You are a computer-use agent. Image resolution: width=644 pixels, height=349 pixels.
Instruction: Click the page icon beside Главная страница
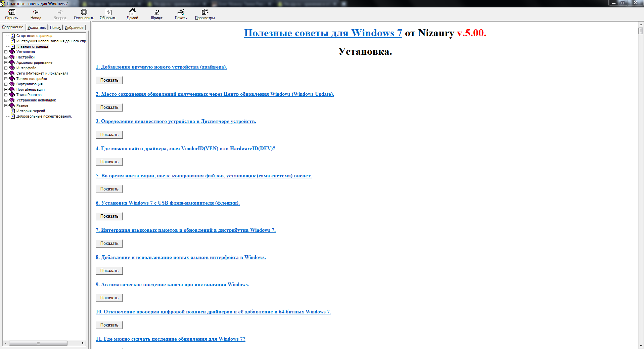tap(13, 46)
